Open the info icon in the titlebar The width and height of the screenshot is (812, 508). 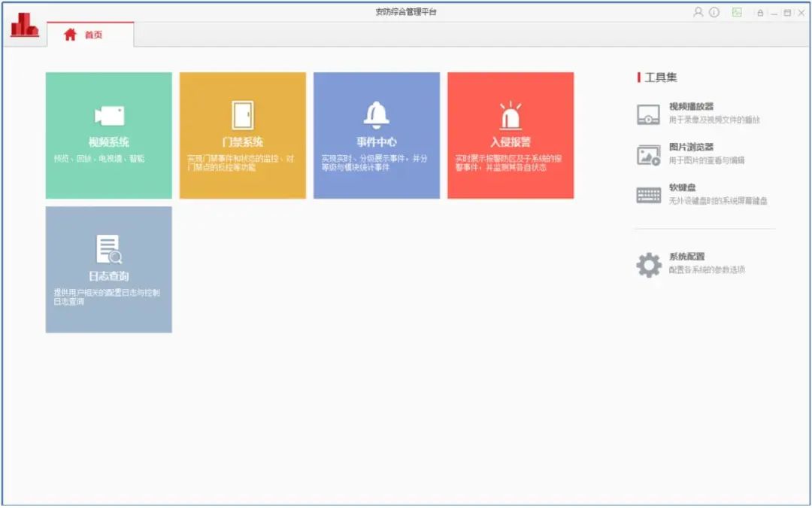click(x=713, y=11)
